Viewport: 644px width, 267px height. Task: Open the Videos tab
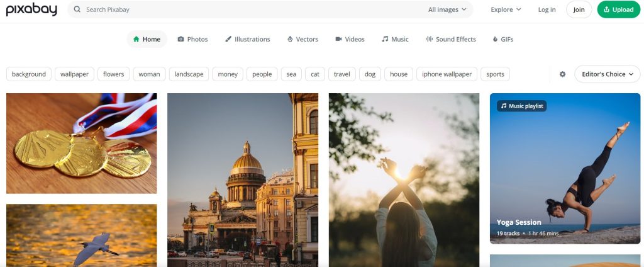click(x=350, y=39)
